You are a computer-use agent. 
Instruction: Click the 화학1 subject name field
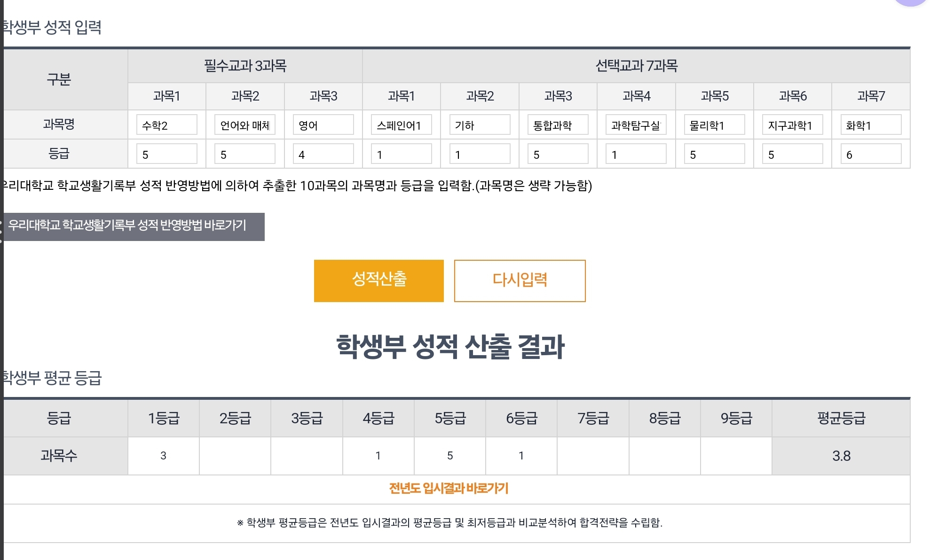[871, 125]
